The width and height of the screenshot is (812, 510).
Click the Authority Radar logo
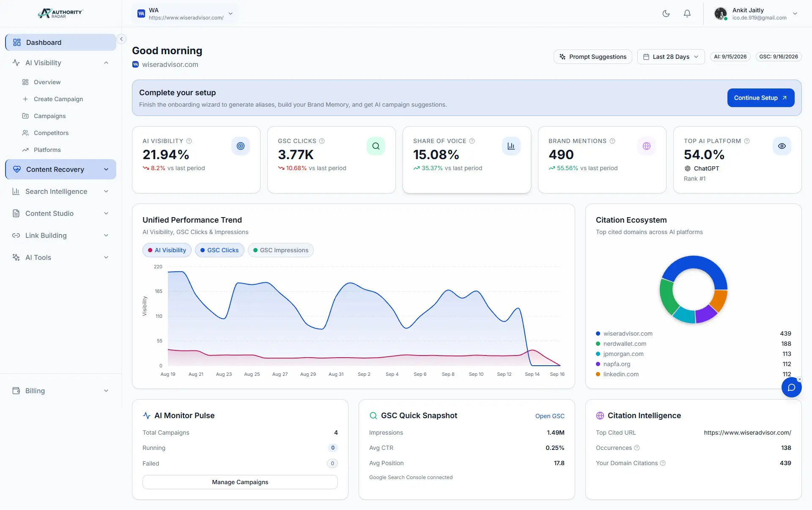tap(60, 14)
